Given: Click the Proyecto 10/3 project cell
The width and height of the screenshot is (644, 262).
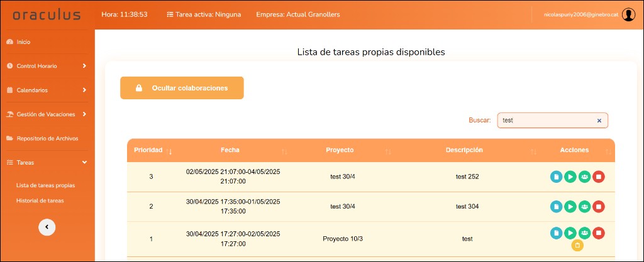Looking at the screenshot, I should pyautogui.click(x=343, y=239).
